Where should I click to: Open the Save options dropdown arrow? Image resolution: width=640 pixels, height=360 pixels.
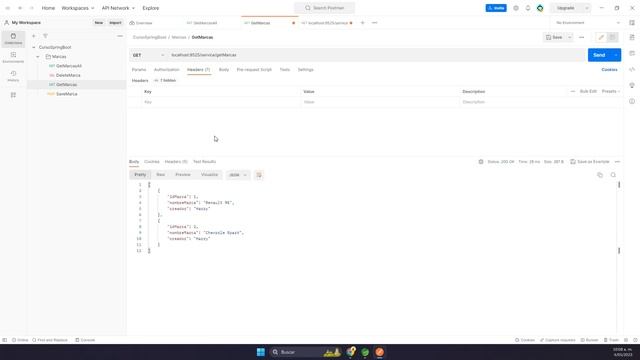tap(569, 37)
